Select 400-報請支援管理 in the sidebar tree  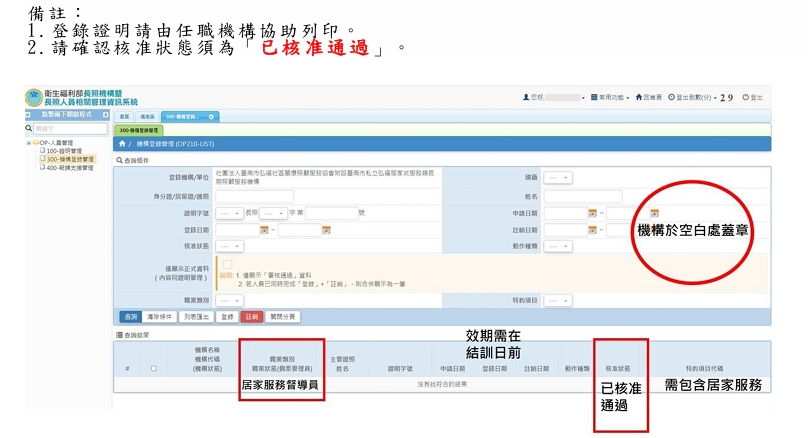(69, 167)
